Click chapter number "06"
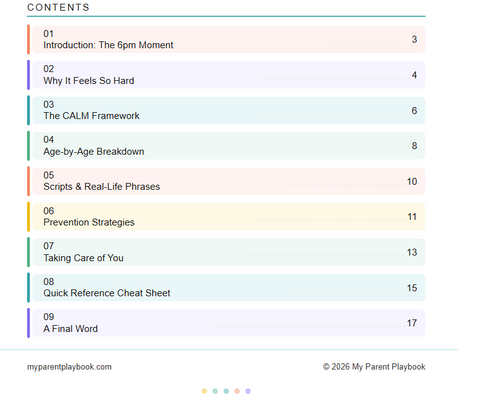 (48, 211)
